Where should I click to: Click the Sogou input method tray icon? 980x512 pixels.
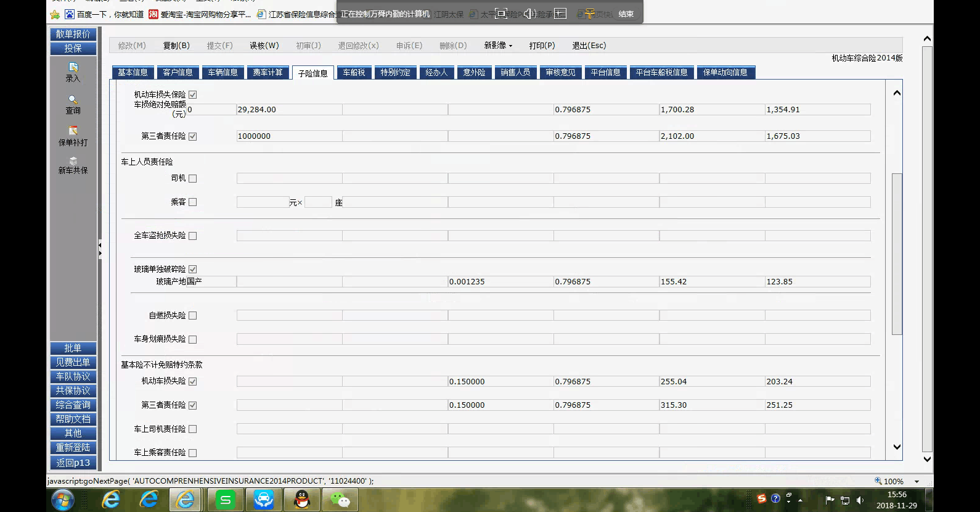tap(762, 498)
